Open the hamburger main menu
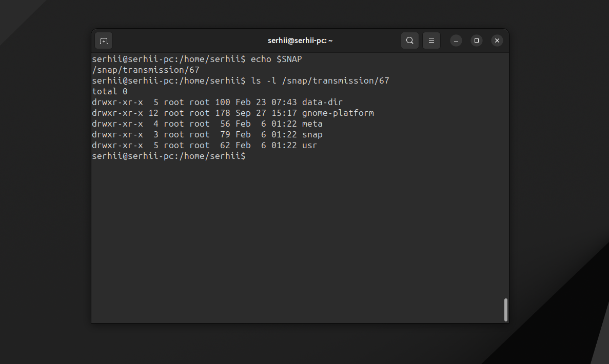This screenshot has width=609, height=364. click(x=431, y=41)
